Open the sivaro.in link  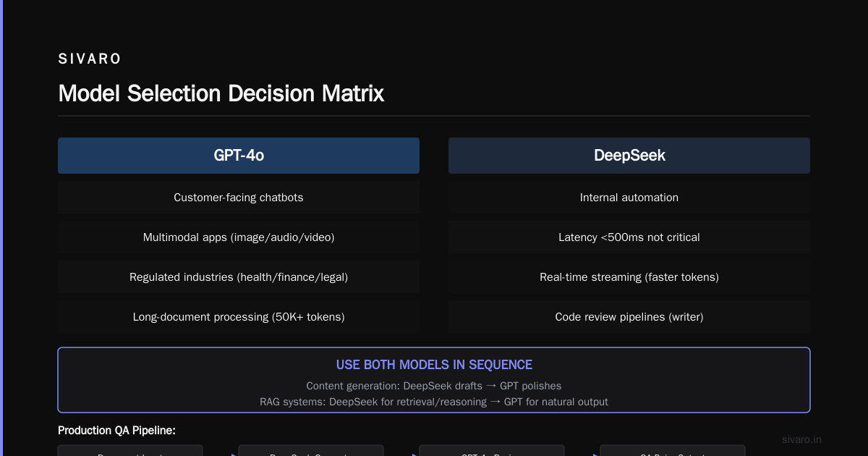[x=802, y=439]
